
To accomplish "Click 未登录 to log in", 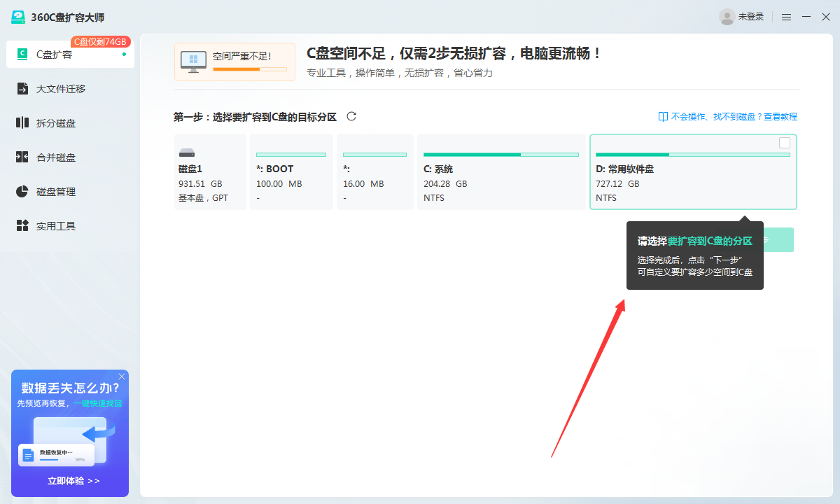I will coord(751,17).
